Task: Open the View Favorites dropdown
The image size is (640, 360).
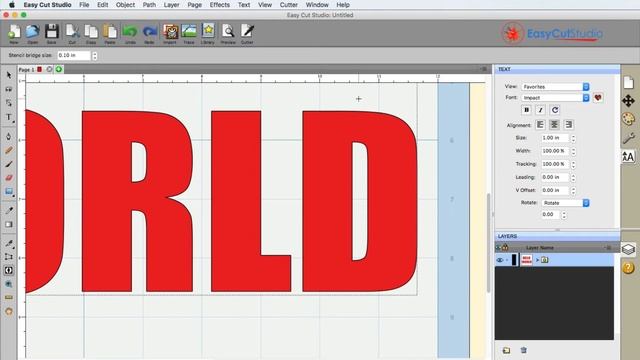Action: (556, 87)
